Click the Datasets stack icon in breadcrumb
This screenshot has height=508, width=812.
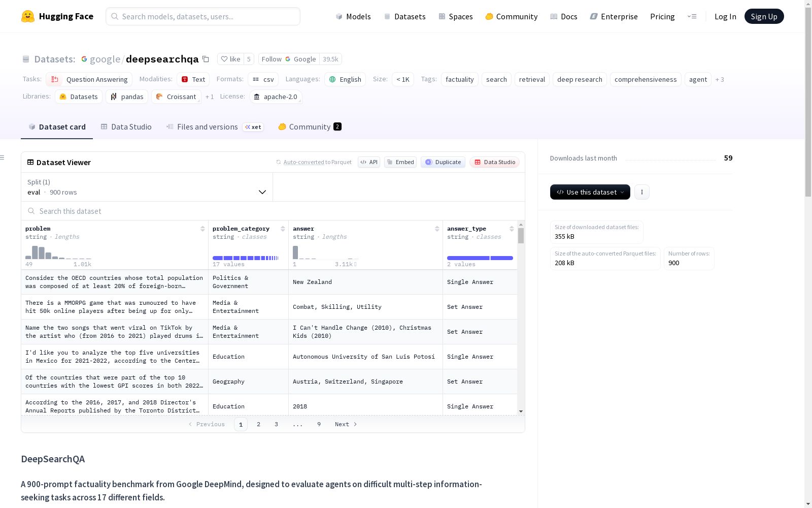click(26, 59)
